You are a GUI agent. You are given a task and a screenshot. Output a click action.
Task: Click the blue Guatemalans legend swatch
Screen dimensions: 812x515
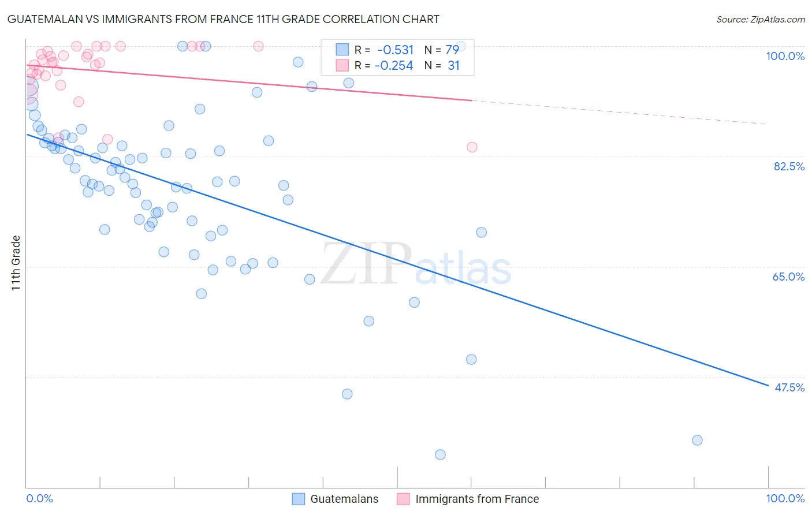(x=298, y=499)
